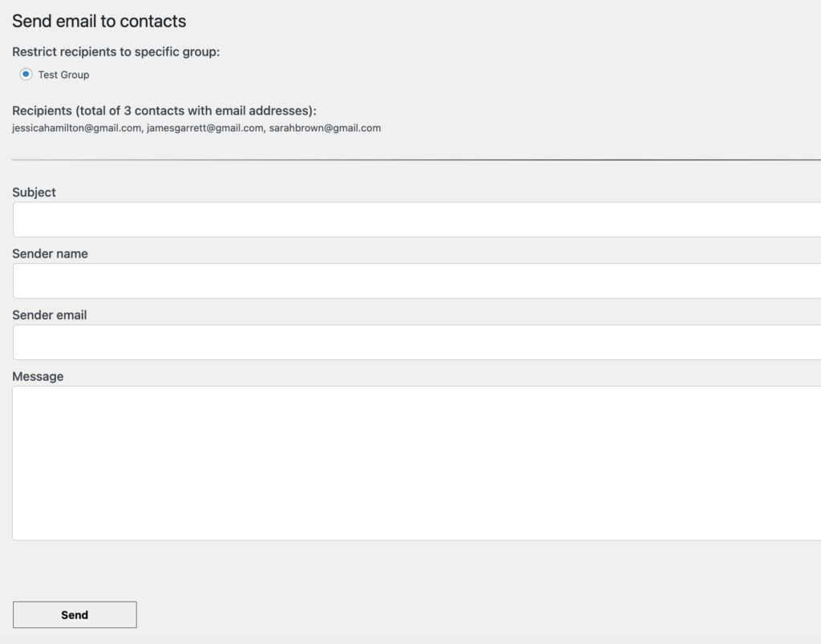Click the jamesgarrett@gmail.com recipient address
Image resolution: width=821 pixels, height=644 pixels.
coord(204,128)
